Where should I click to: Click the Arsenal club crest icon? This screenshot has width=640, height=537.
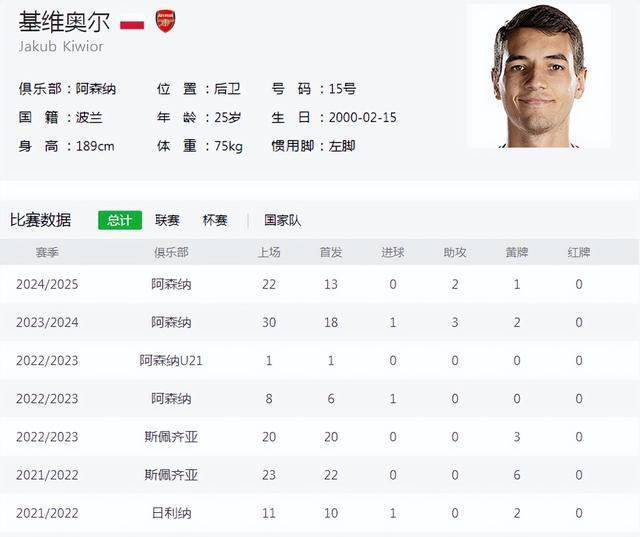click(166, 21)
